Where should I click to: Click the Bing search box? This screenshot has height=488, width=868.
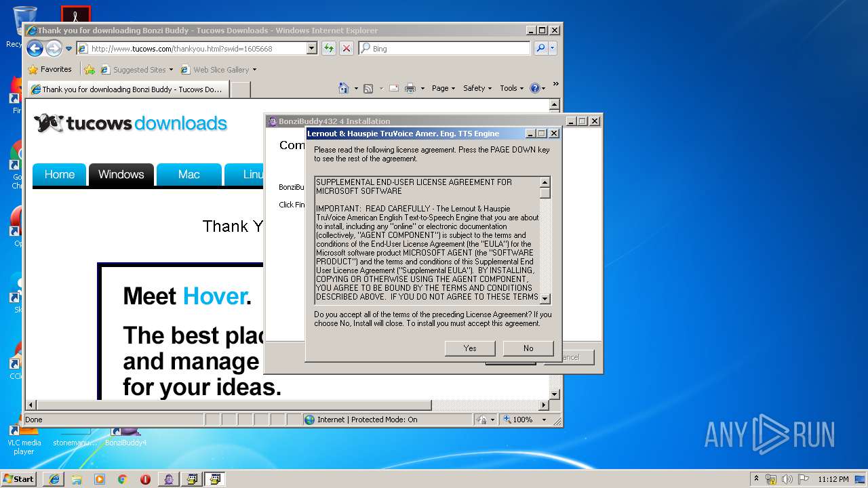click(445, 48)
